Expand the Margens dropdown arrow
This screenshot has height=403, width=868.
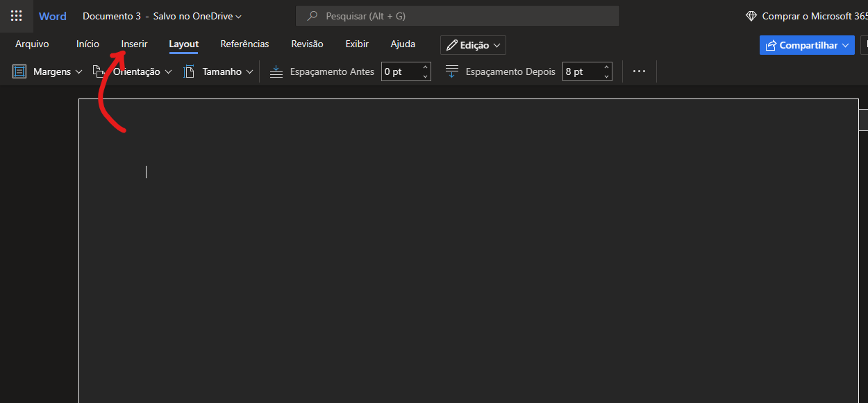(78, 71)
